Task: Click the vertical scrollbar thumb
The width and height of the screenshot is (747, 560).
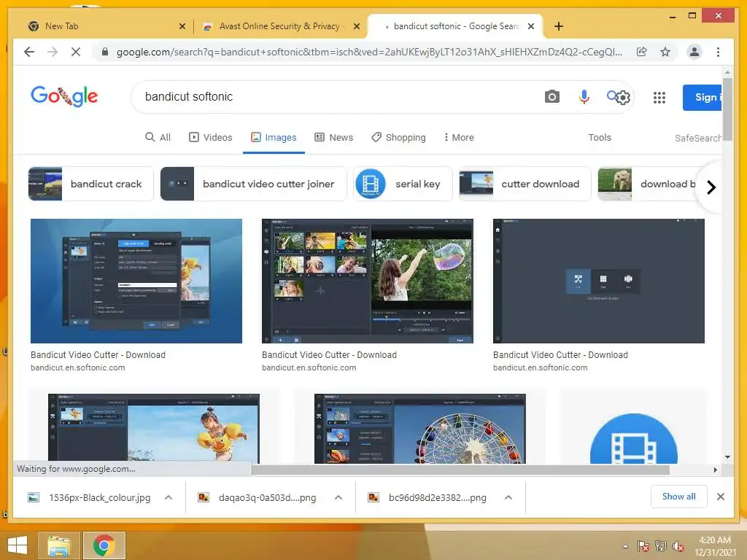Action: [727, 109]
